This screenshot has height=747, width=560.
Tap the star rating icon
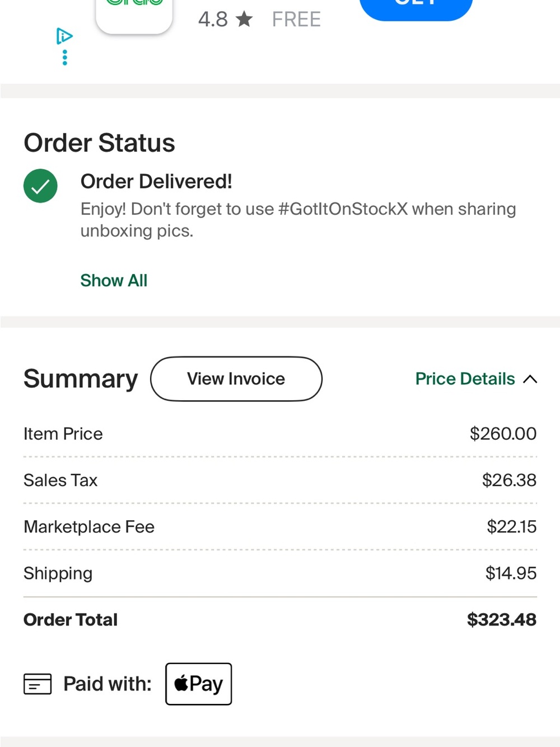[x=244, y=20]
